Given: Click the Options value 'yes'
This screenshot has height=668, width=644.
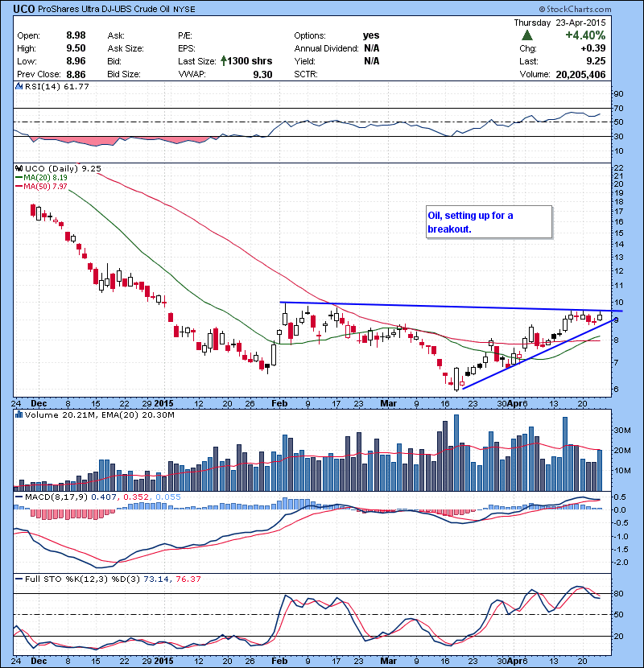Looking at the screenshot, I should pos(371,35).
